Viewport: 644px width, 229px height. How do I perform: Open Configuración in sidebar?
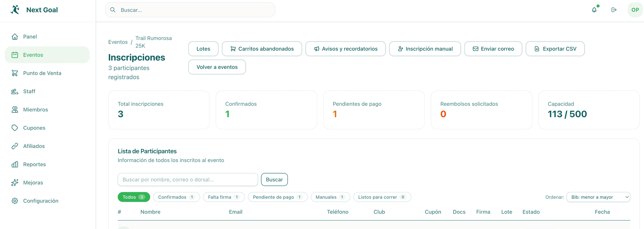(x=47, y=201)
